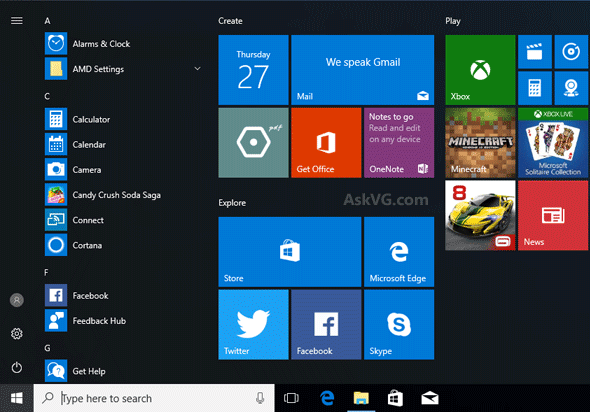Image resolution: width=590 pixels, height=412 pixels.
Task: Open the AMD Settings folder icon
Action: [x=56, y=69]
